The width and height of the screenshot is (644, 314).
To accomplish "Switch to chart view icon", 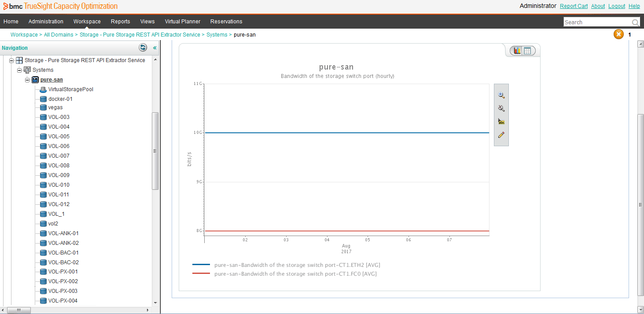I will click(x=517, y=51).
